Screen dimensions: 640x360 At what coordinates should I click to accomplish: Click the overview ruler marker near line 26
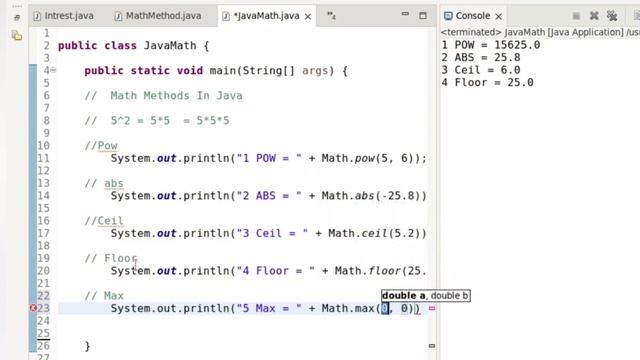432,346
